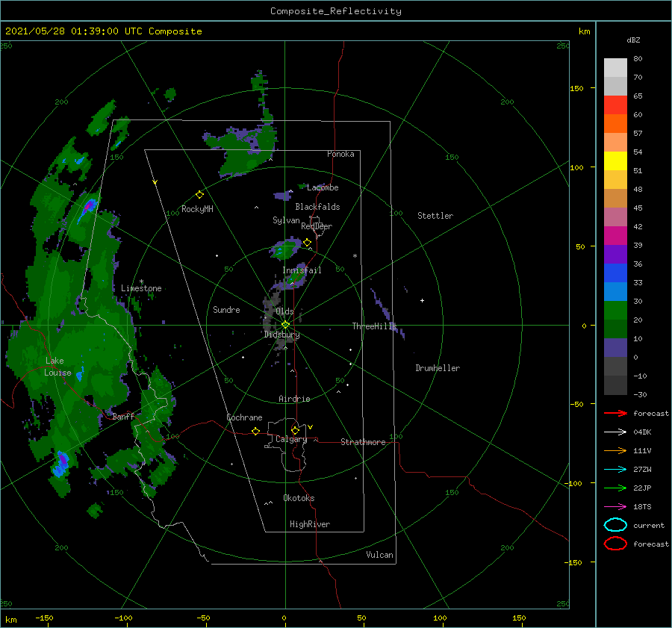The image size is (672, 628).
Task: Click the strong echo cell southwest of Banff
Action: coord(62,463)
